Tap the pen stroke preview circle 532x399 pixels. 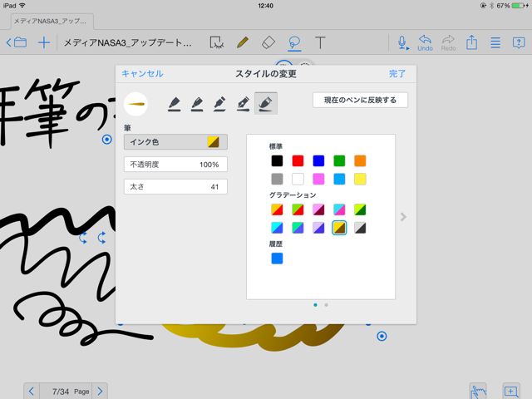pos(135,104)
